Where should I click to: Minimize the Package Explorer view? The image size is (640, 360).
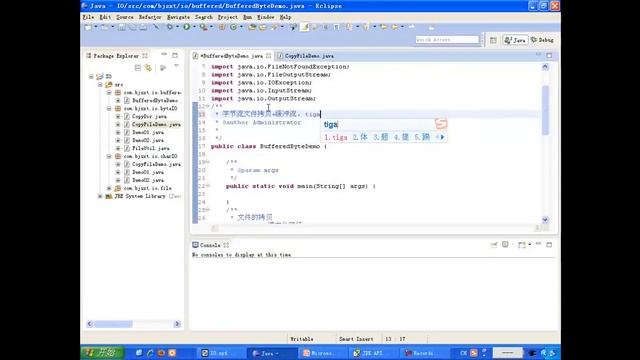[164, 55]
